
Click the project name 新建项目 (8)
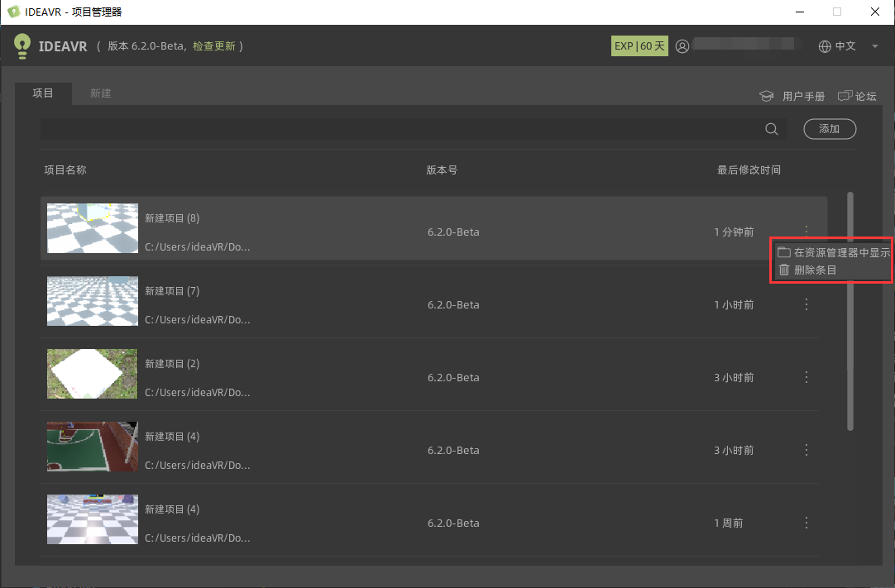coord(172,218)
